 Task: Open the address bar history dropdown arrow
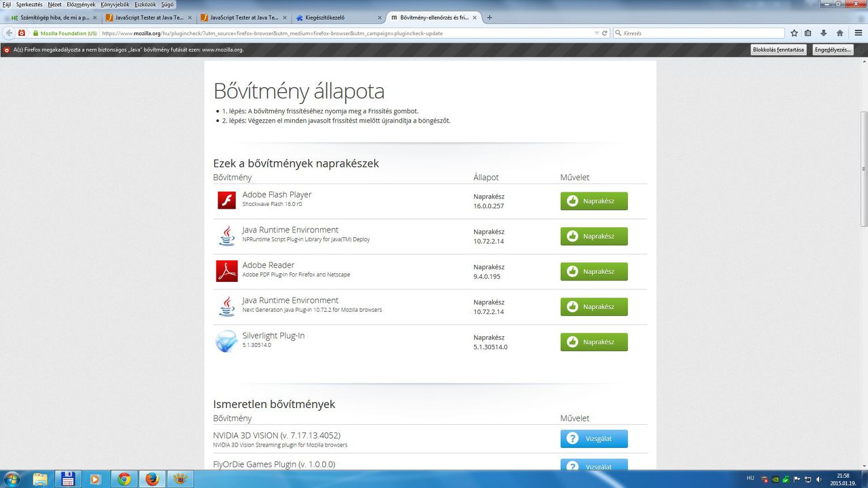(x=597, y=33)
